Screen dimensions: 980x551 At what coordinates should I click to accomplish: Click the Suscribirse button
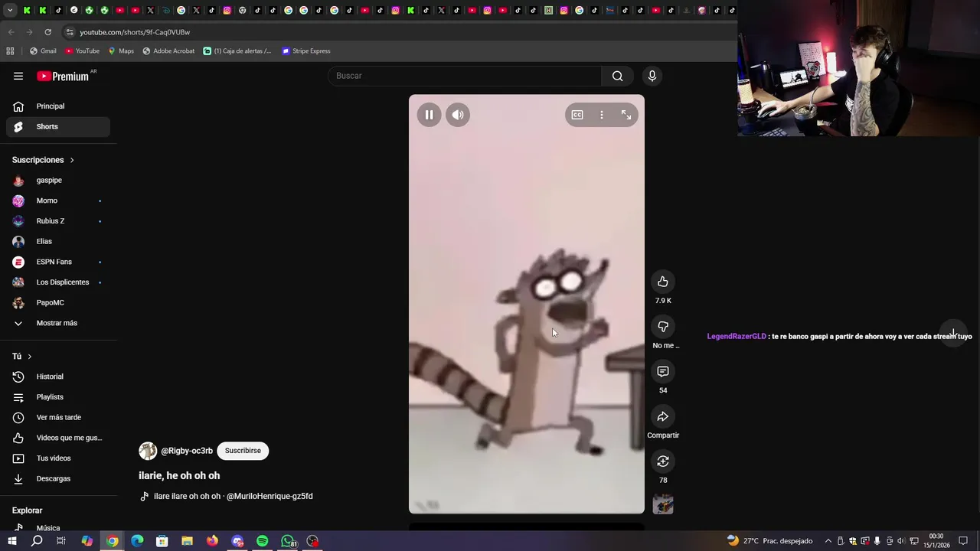[243, 451]
